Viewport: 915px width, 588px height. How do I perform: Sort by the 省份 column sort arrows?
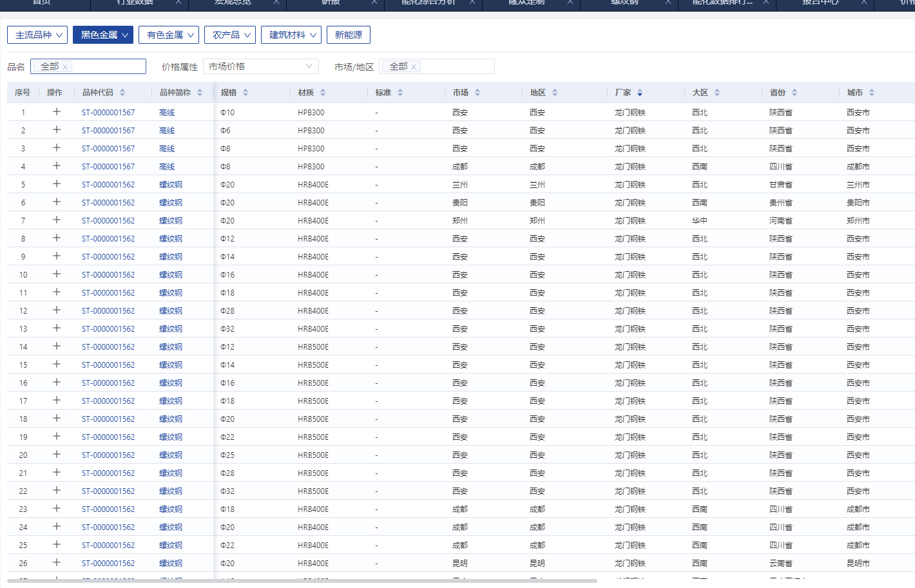coord(795,93)
